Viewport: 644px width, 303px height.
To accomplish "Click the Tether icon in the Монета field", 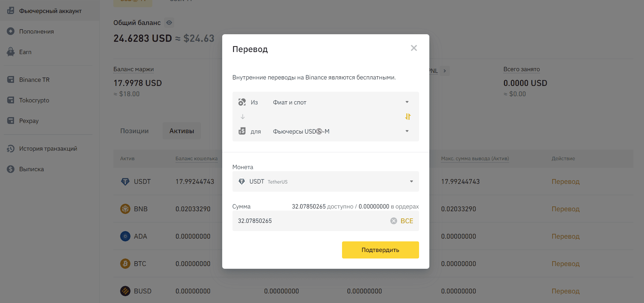I will coord(242,181).
